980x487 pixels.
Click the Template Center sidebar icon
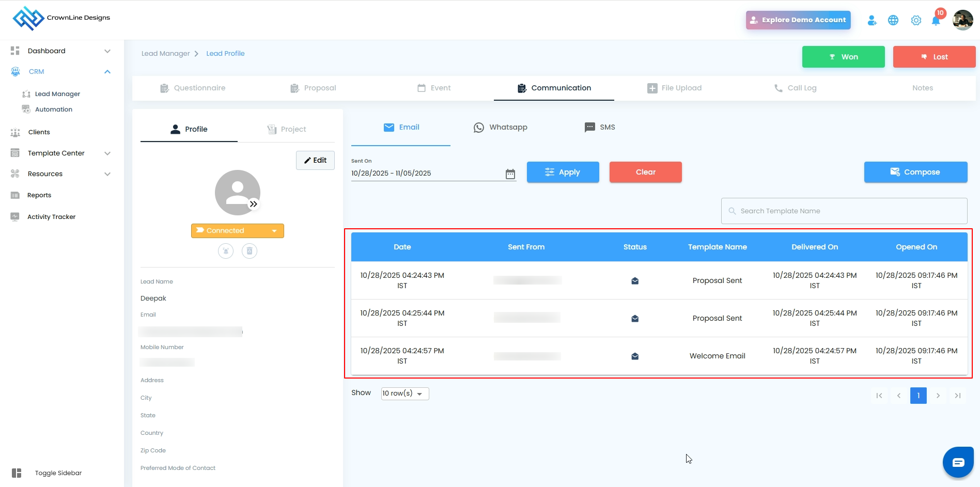[15, 153]
